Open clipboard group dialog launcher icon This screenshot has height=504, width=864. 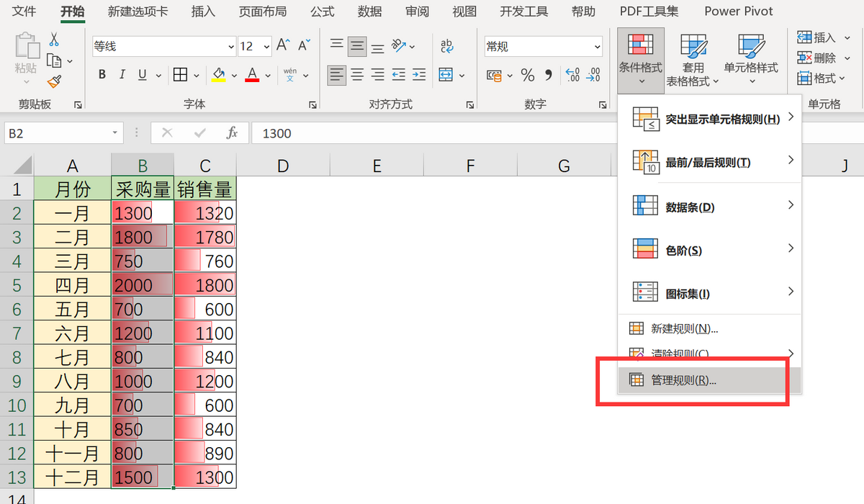[x=78, y=105]
